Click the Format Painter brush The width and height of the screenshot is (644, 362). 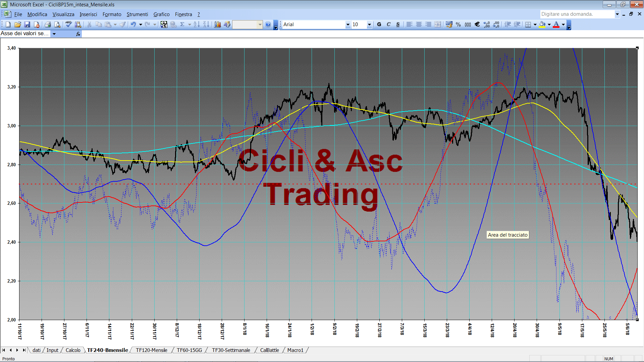point(123,24)
